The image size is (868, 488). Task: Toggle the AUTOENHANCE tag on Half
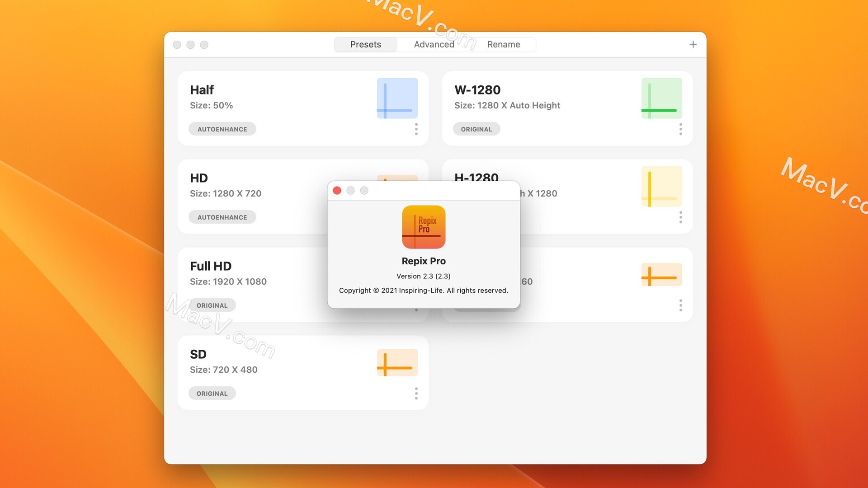222,129
